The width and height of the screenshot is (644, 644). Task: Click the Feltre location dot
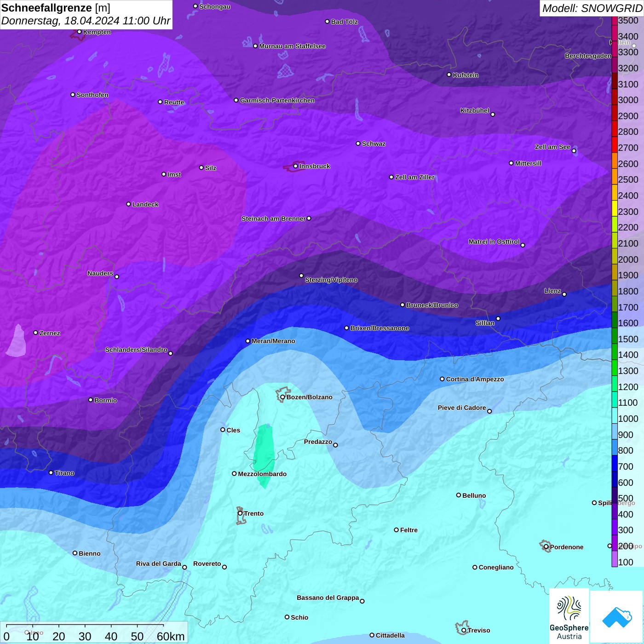pos(396,530)
